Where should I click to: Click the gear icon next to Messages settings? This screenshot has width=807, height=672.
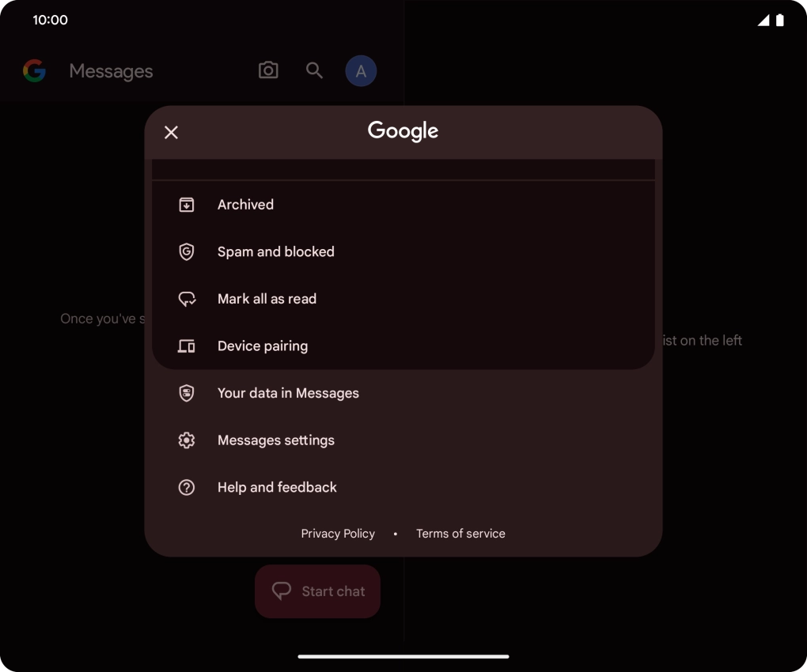(x=186, y=440)
